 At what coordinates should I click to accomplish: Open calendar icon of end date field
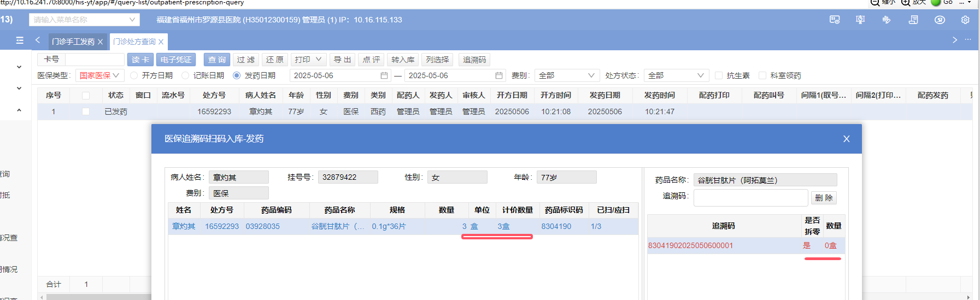[x=499, y=75]
